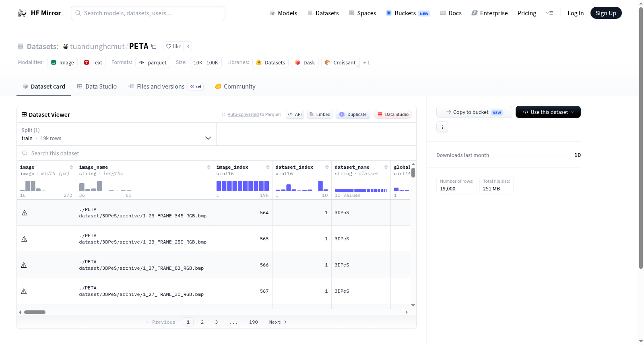Click the Search this dataset field
The height and width of the screenshot is (345, 644).
[x=217, y=153]
